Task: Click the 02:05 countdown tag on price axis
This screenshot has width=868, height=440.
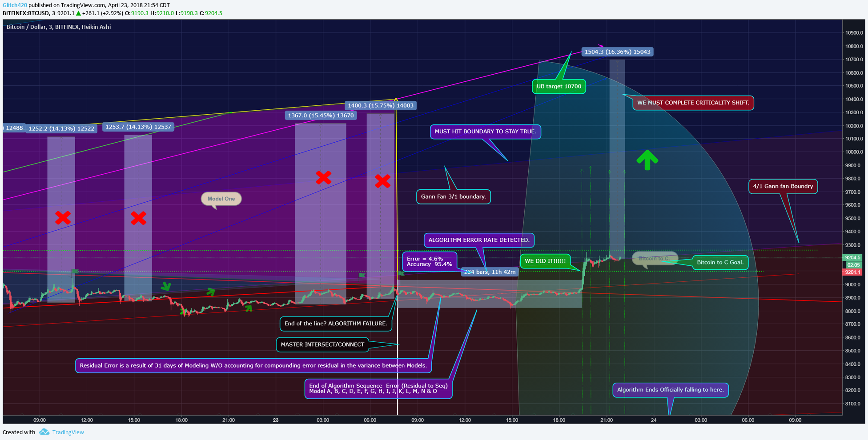Action: tap(854, 265)
